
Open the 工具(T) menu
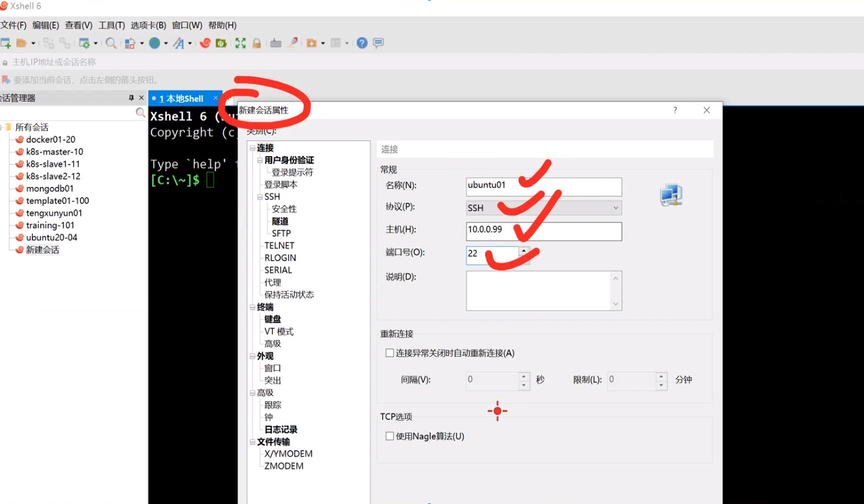click(111, 25)
